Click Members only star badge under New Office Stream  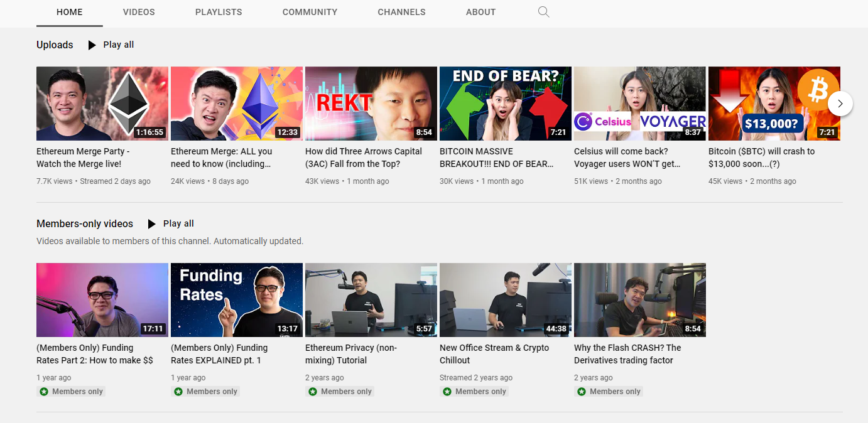point(447,392)
